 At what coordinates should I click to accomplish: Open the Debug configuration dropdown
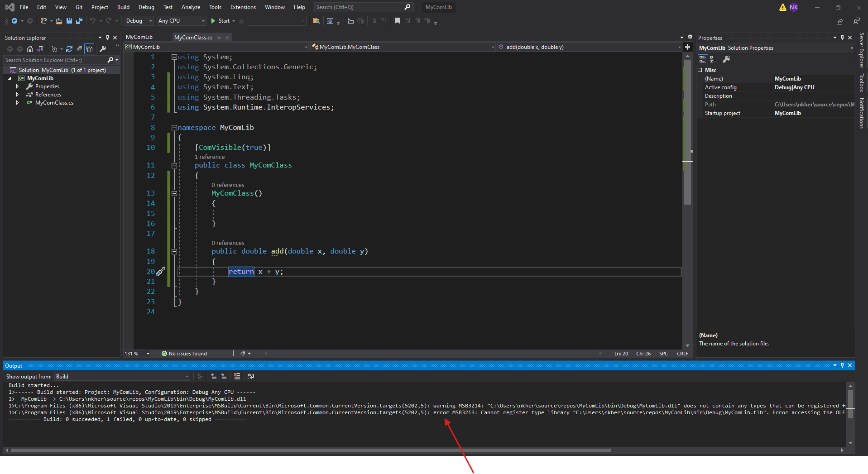(139, 21)
